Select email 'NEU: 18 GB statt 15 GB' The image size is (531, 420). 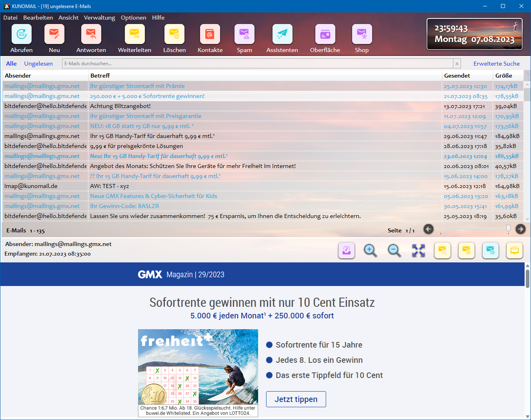(x=263, y=126)
